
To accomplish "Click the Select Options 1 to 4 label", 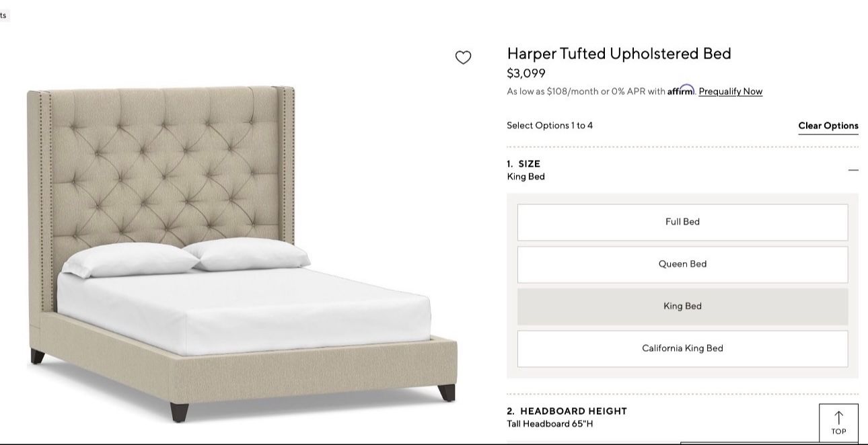I will click(x=550, y=126).
